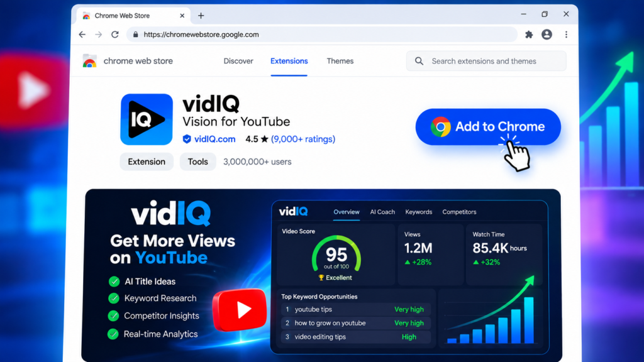Click the 'High' rating for video editing tips
This screenshot has height=362, width=644.
(x=409, y=337)
